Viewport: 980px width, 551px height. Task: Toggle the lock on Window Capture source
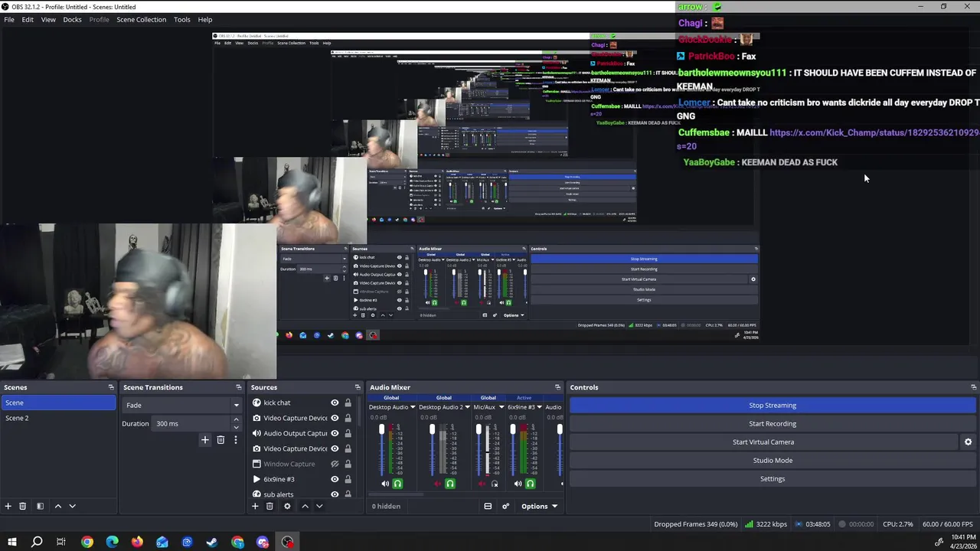348,464
